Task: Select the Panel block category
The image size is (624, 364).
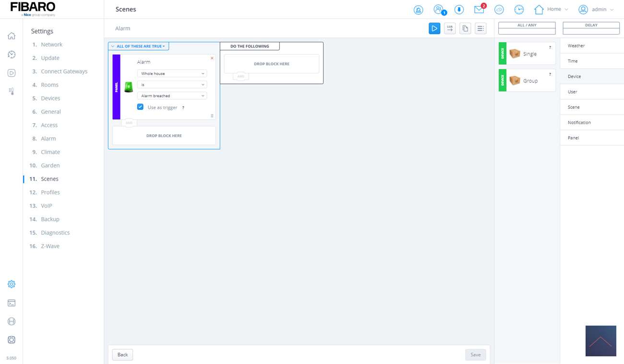Action: coord(592,138)
